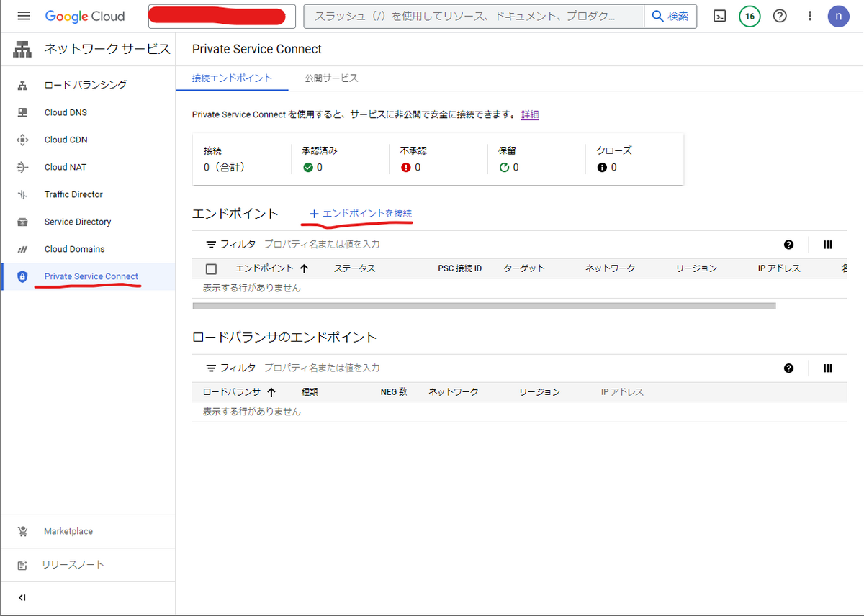Open ロード バランシング in the sidebar
This screenshot has width=864, height=616.
point(86,85)
